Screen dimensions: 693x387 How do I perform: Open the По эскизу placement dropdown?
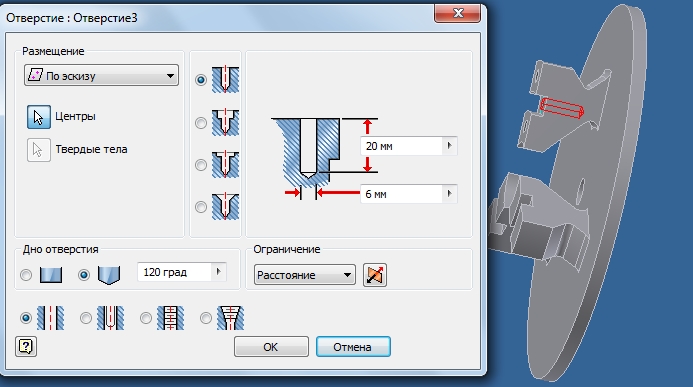pyautogui.click(x=101, y=76)
